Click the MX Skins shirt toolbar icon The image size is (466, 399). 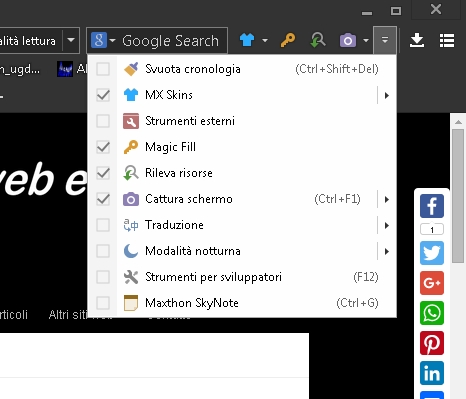point(247,40)
